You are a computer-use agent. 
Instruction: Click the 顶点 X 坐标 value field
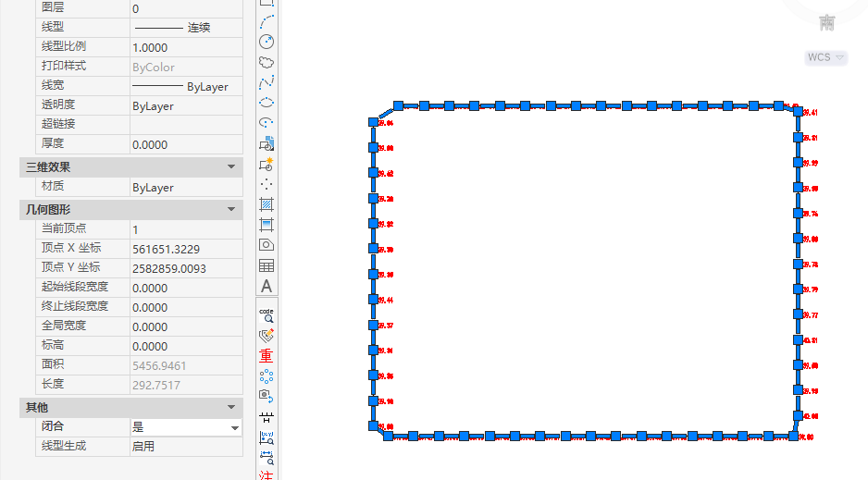pos(185,249)
